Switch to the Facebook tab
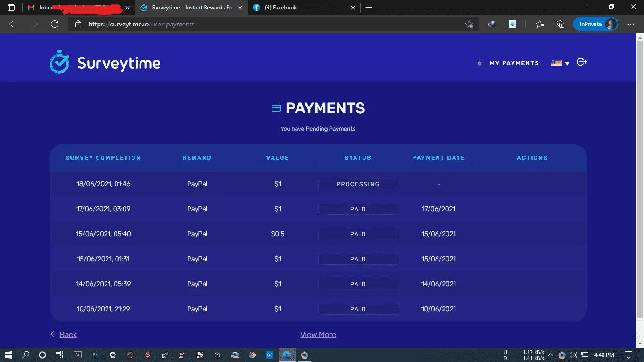644x362 pixels. click(x=305, y=8)
